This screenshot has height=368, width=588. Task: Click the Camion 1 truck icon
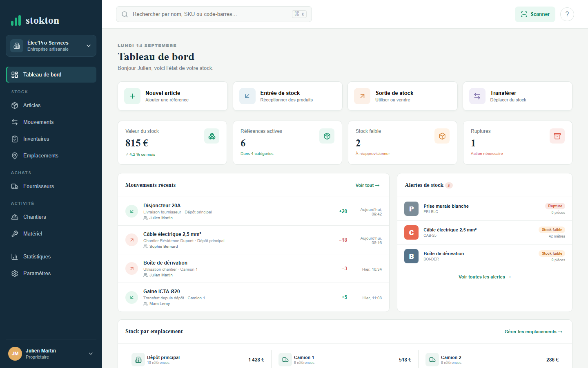(x=285, y=360)
